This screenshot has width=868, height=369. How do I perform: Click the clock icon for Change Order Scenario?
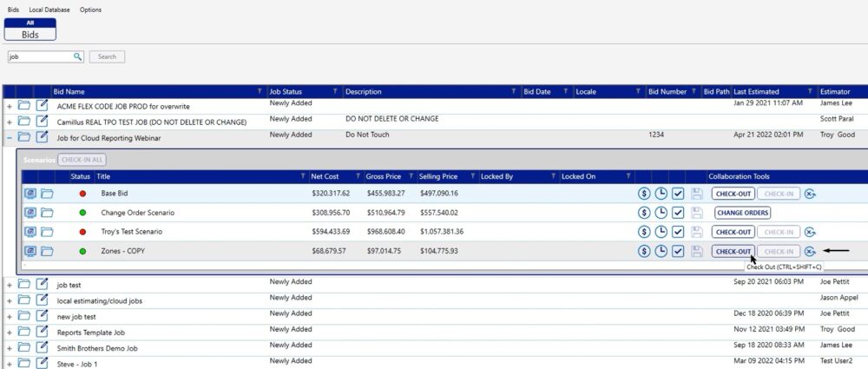tap(661, 213)
